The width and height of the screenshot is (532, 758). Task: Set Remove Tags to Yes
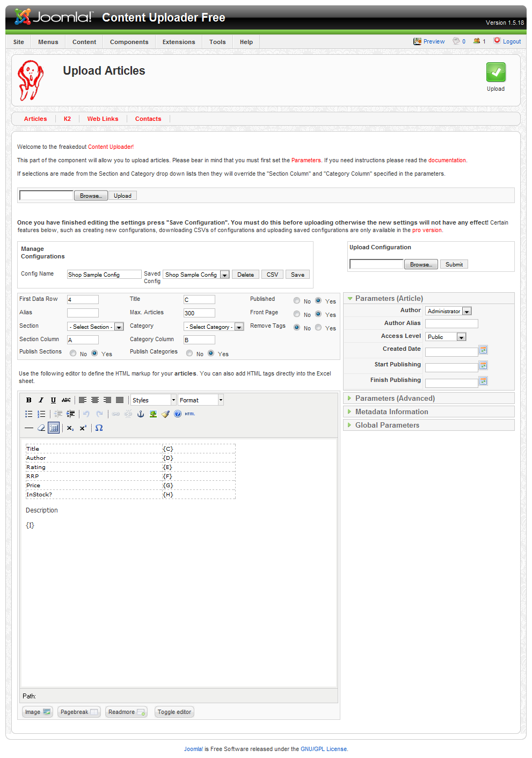(x=318, y=328)
